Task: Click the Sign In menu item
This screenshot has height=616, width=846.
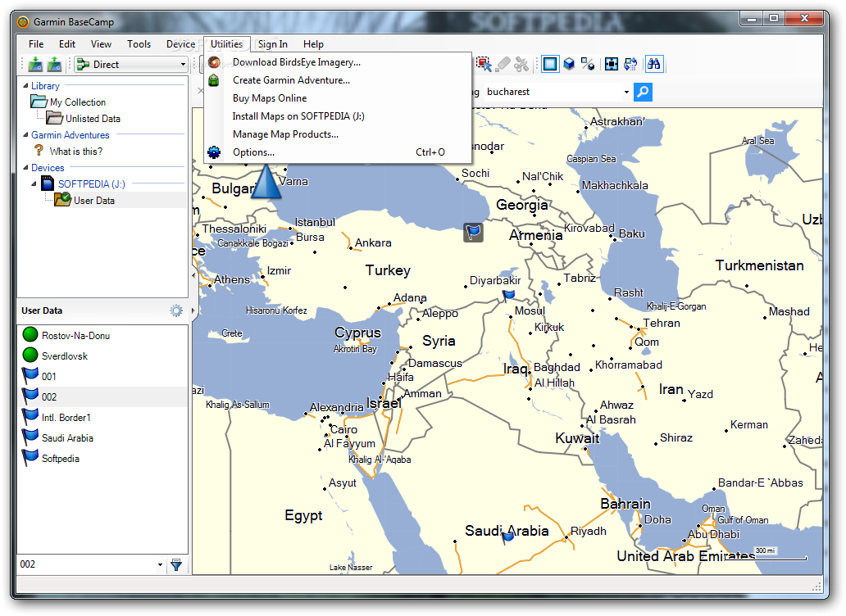Action: pos(272,44)
